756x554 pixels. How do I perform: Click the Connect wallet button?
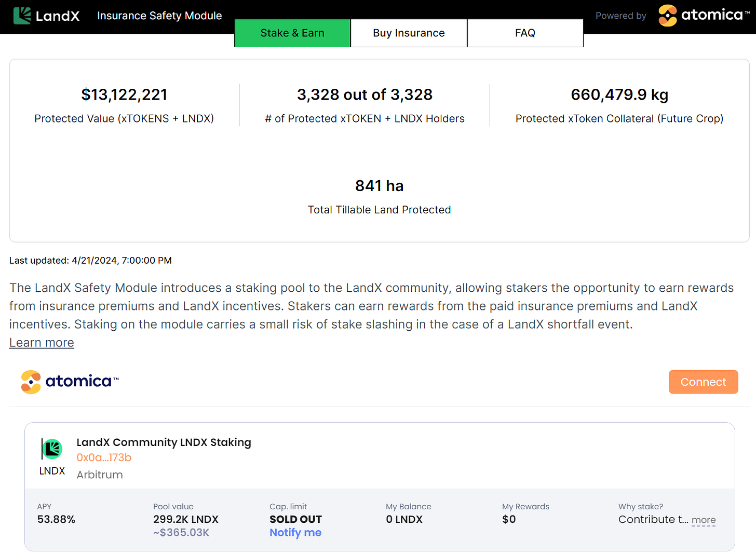pyautogui.click(x=703, y=382)
